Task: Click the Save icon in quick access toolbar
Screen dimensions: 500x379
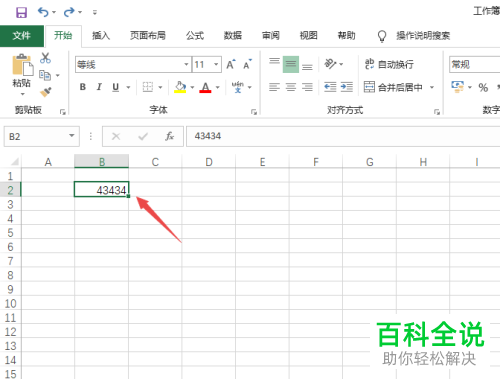Action: [21, 12]
